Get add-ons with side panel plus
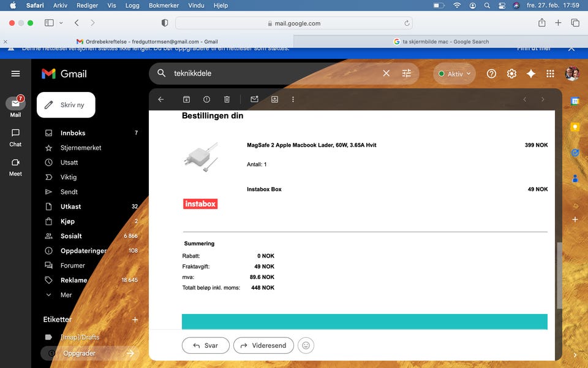588x368 pixels. 575,220
